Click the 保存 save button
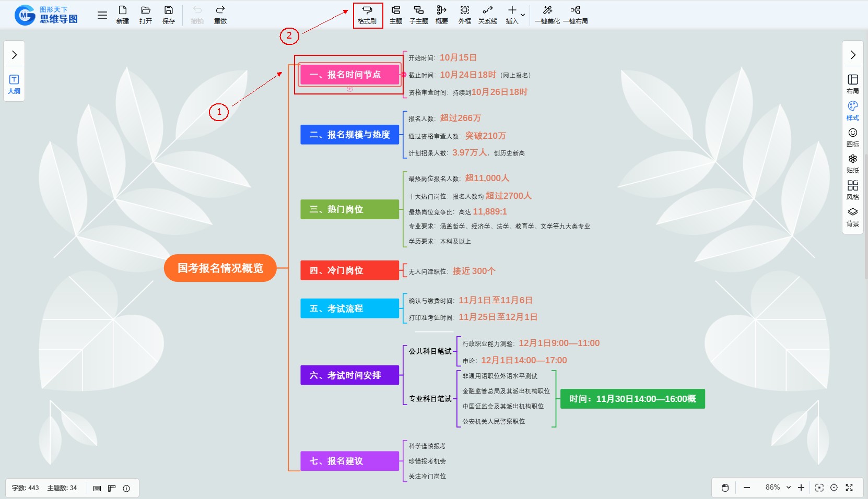The height and width of the screenshot is (499, 868). (169, 15)
